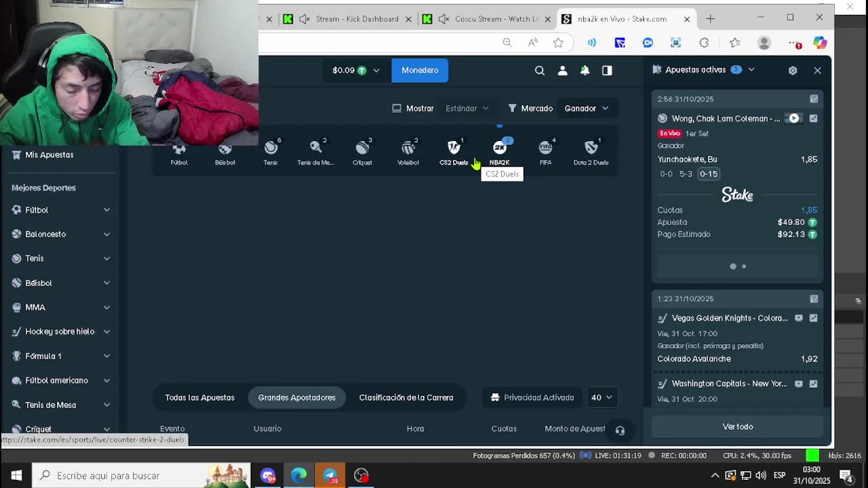Expand Fútbol in the sidebar
Image resolution: width=868 pixels, height=488 pixels.
[x=106, y=210]
